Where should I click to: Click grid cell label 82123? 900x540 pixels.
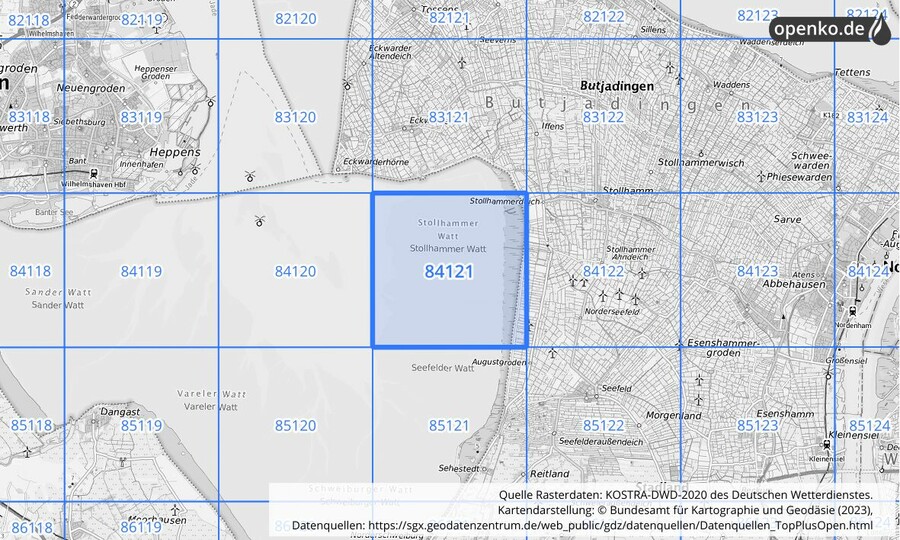pyautogui.click(x=758, y=15)
